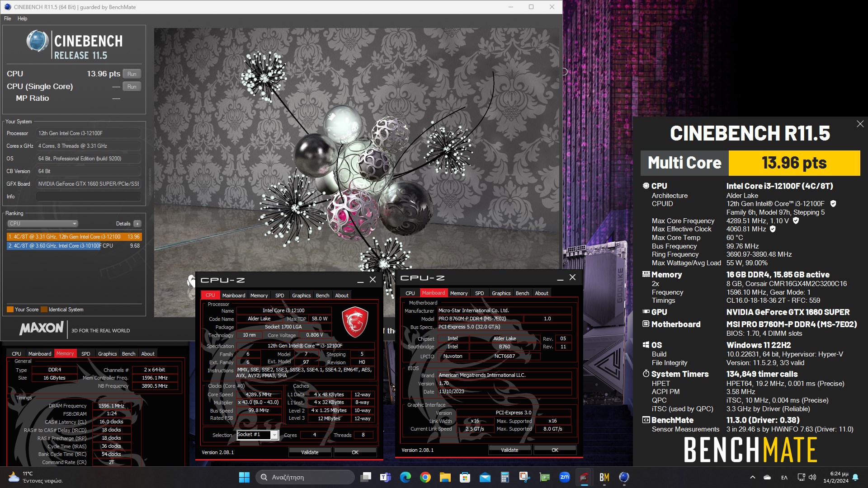Switch to Memory tab in middle CPU-Z window
This screenshot has height=488, width=868.
pyautogui.click(x=259, y=295)
